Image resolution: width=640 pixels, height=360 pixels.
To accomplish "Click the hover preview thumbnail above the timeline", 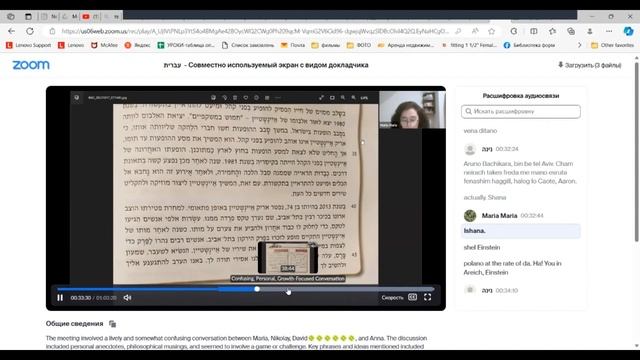I will click(x=288, y=258).
